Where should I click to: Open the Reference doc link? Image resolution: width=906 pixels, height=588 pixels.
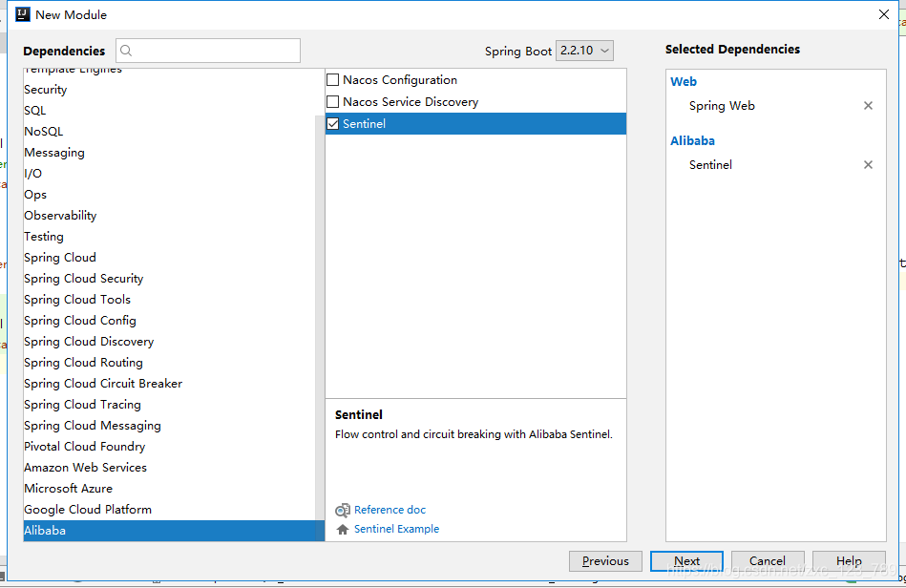390,510
